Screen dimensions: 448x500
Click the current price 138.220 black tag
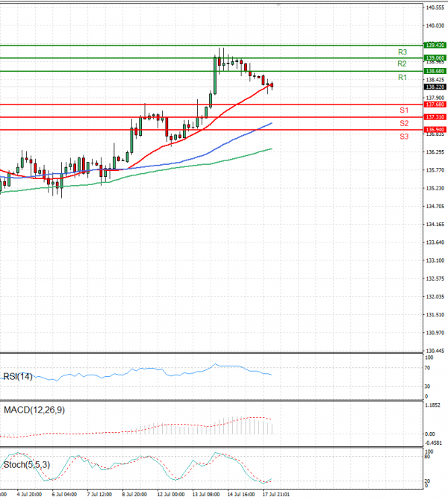point(435,87)
